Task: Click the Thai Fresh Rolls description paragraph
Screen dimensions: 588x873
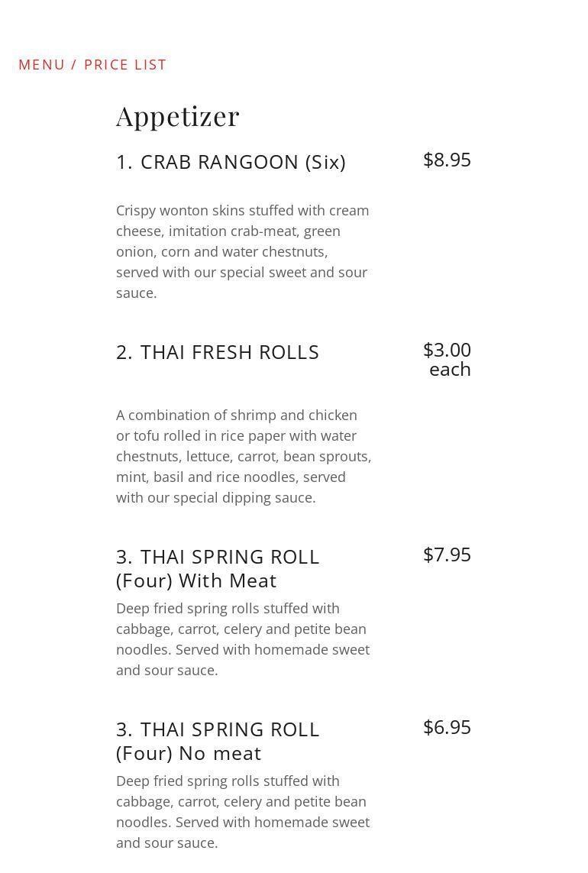Action: 243,456
